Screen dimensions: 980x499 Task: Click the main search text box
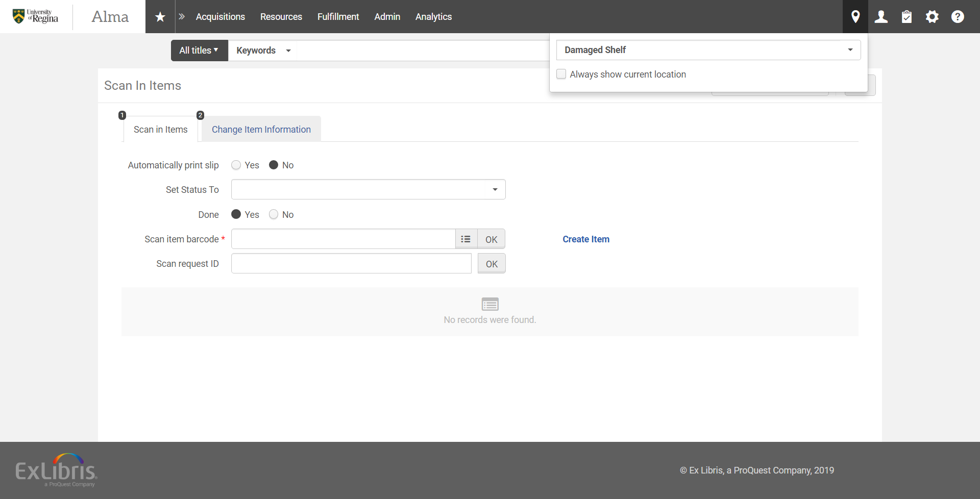(x=423, y=51)
